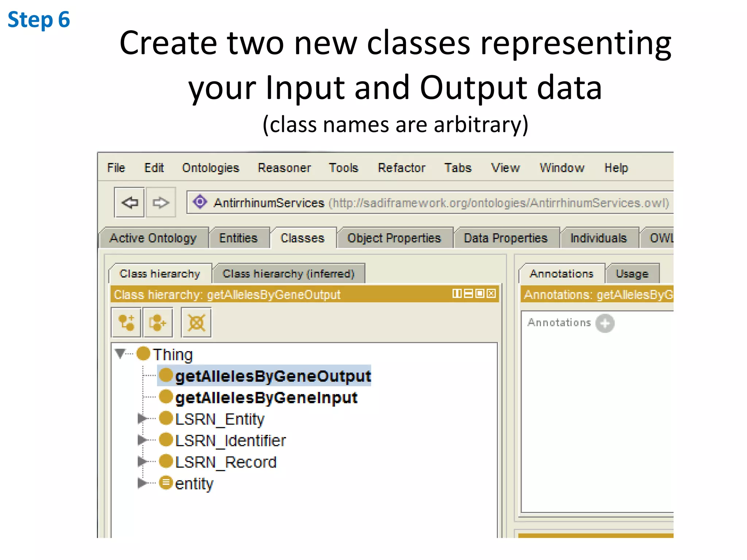
Task: Select LSRN_Record class label
Action: click(226, 462)
